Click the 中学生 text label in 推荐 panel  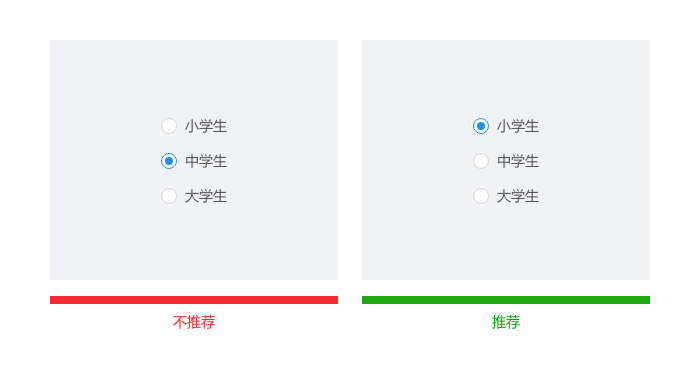[518, 161]
